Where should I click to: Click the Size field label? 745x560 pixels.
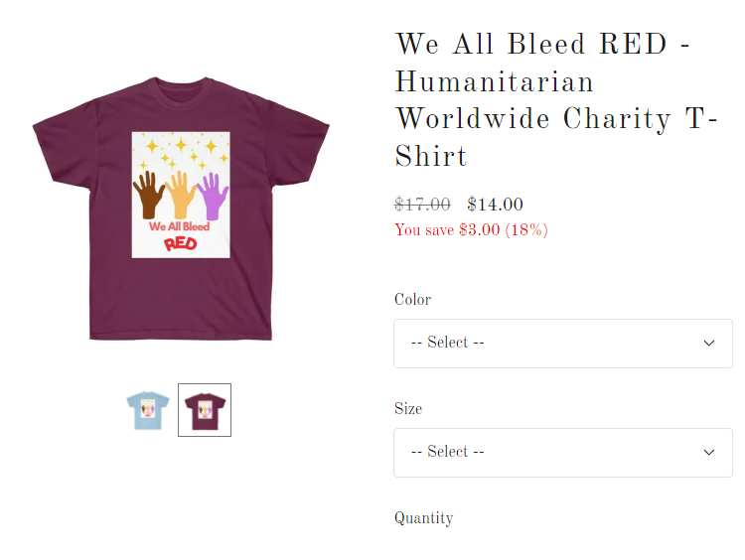pyautogui.click(x=408, y=408)
